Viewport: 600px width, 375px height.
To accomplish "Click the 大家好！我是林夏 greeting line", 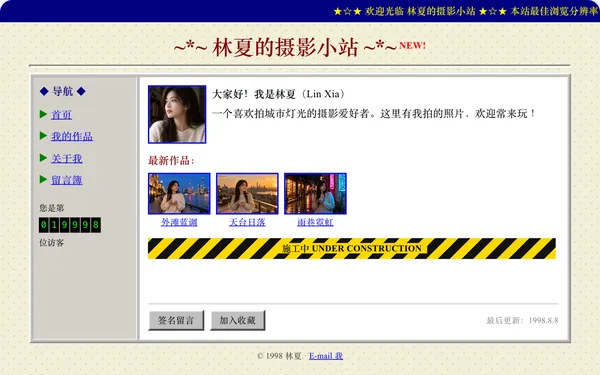I will pos(279,94).
